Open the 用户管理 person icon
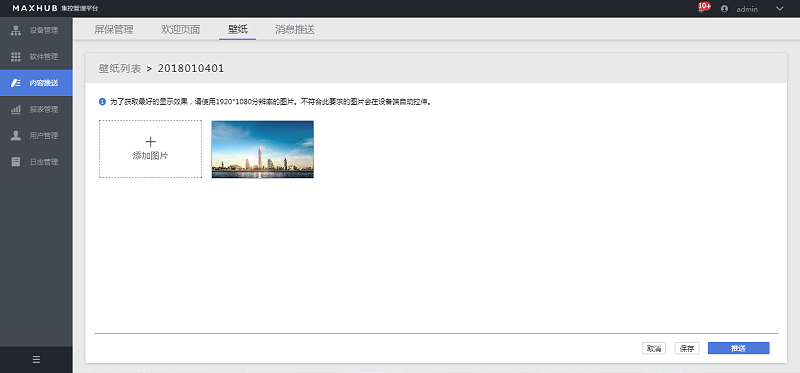 pos(16,136)
